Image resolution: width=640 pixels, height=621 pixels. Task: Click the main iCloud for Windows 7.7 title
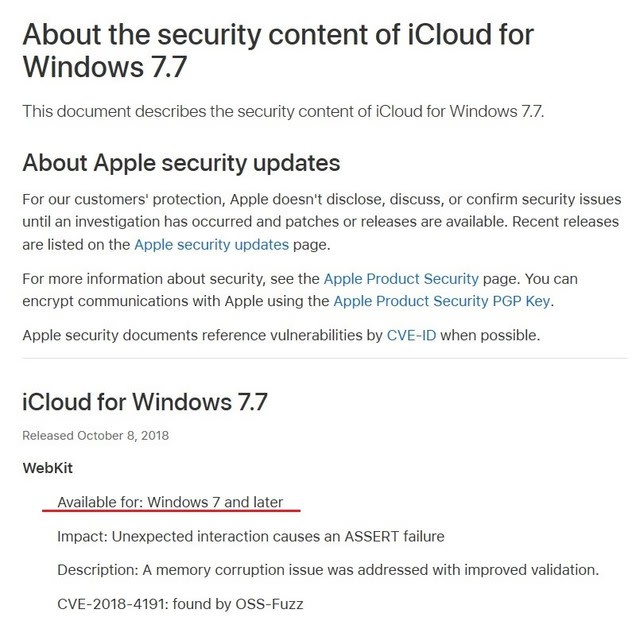click(278, 50)
